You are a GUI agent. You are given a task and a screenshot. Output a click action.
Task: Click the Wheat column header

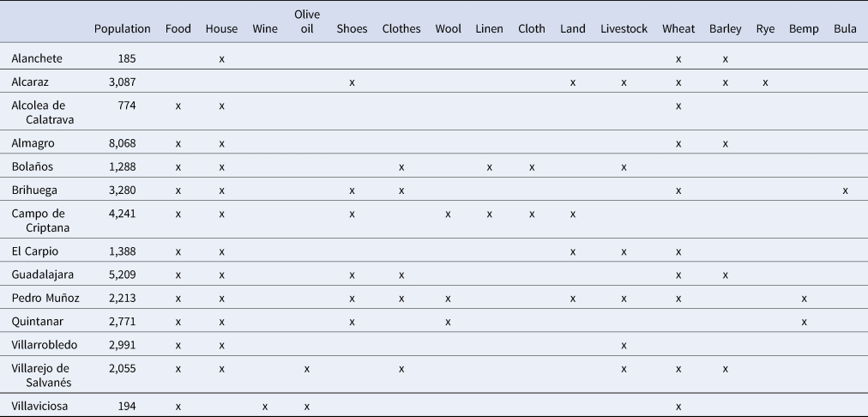tap(678, 29)
